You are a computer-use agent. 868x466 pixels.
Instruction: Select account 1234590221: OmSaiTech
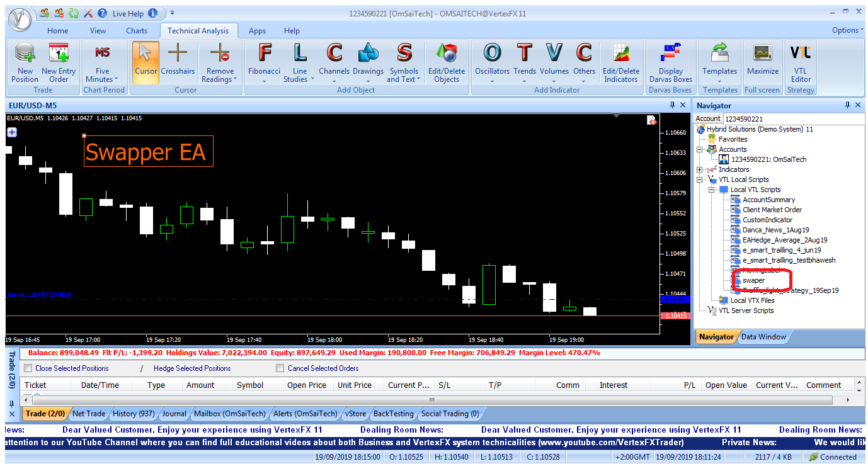(768, 159)
